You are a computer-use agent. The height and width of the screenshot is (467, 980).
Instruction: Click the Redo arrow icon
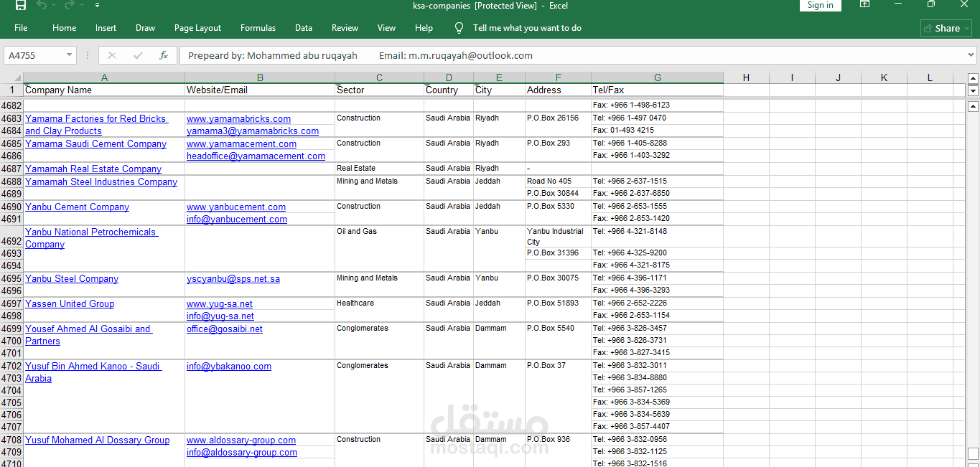[70, 5]
